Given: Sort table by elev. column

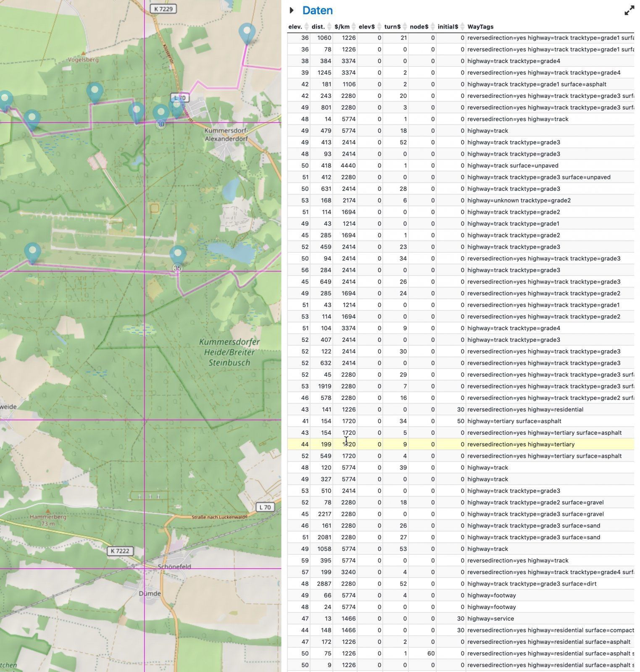Looking at the screenshot, I should 295,27.
